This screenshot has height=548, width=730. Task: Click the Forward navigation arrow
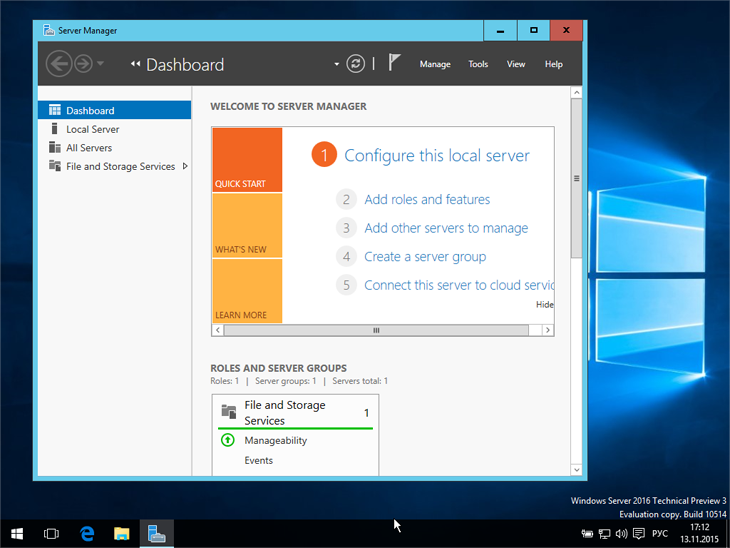pos(83,64)
